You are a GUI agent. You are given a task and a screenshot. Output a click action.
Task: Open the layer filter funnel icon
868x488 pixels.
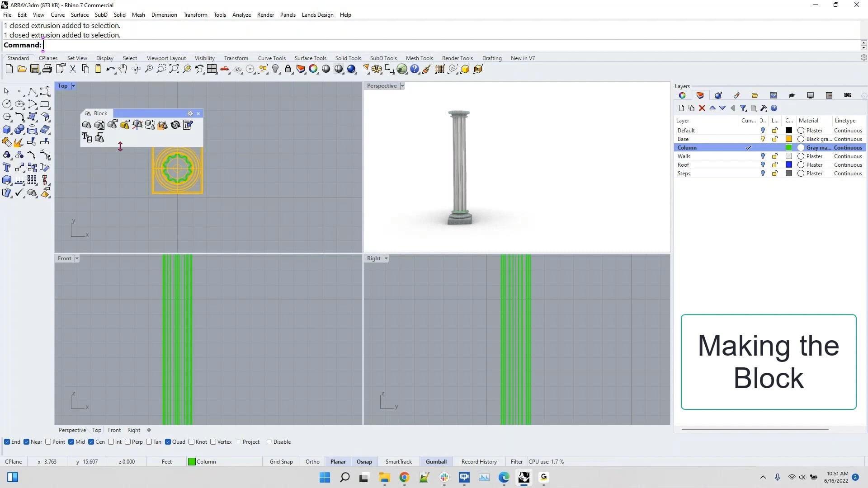tap(743, 108)
